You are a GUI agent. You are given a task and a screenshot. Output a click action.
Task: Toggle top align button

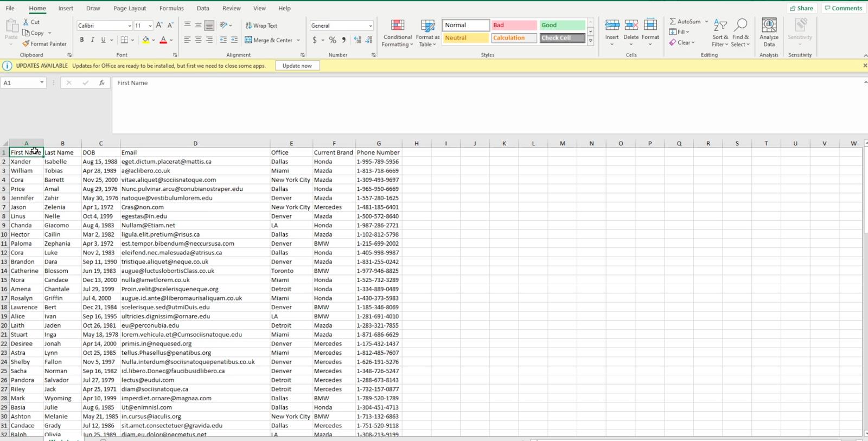pyautogui.click(x=187, y=25)
